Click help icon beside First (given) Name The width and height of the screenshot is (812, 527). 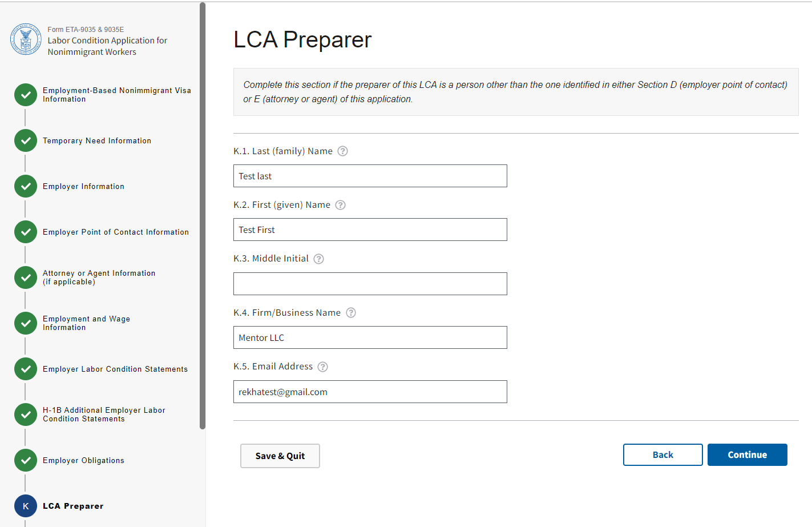(340, 205)
